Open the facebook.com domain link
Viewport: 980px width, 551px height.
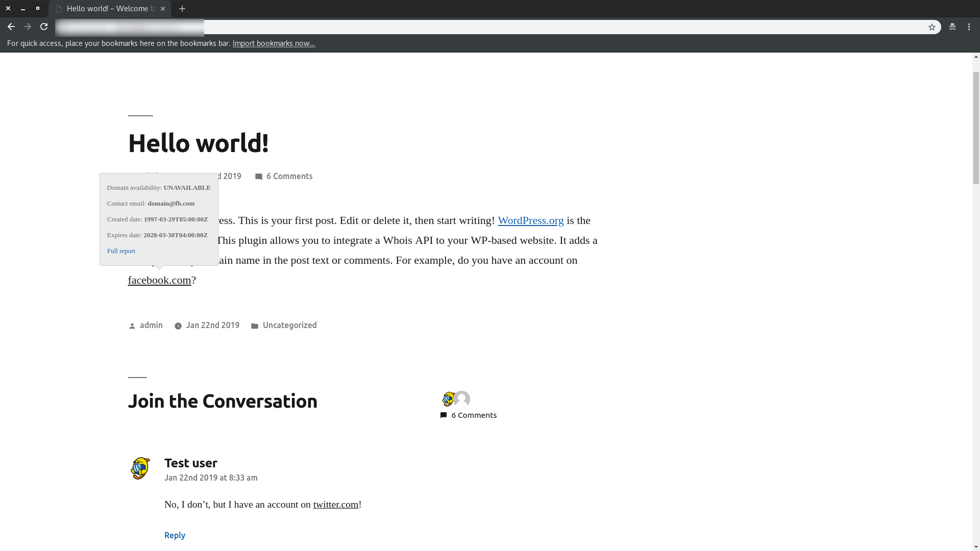click(159, 280)
